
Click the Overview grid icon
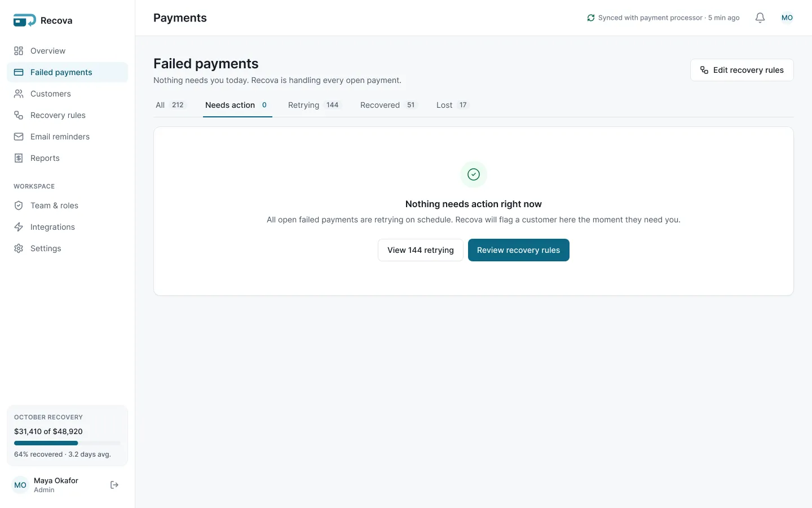coord(19,51)
